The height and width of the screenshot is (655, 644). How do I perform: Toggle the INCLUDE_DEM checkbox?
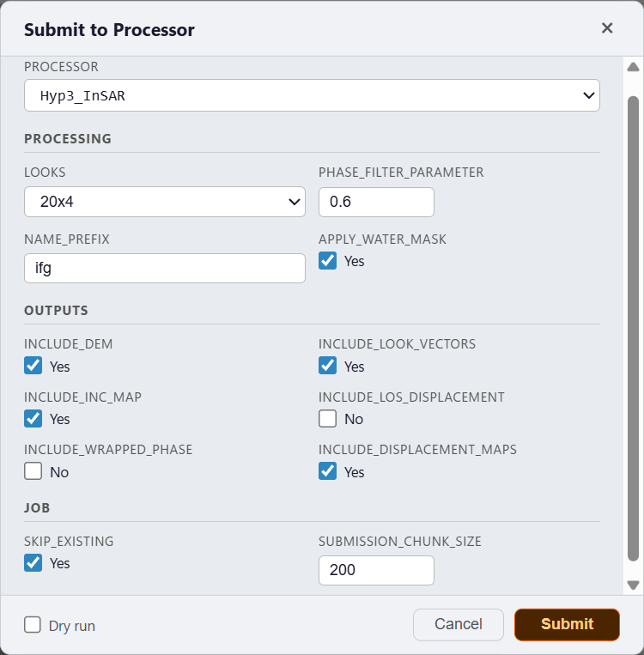33,366
